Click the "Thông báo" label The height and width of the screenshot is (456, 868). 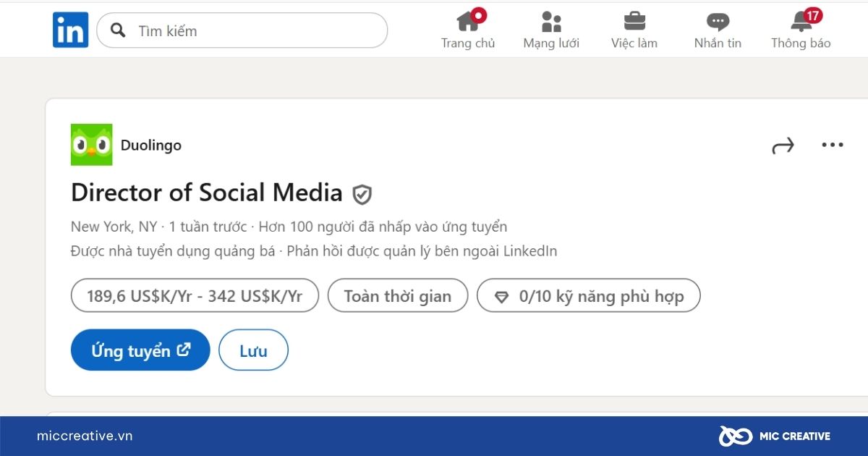[801, 43]
